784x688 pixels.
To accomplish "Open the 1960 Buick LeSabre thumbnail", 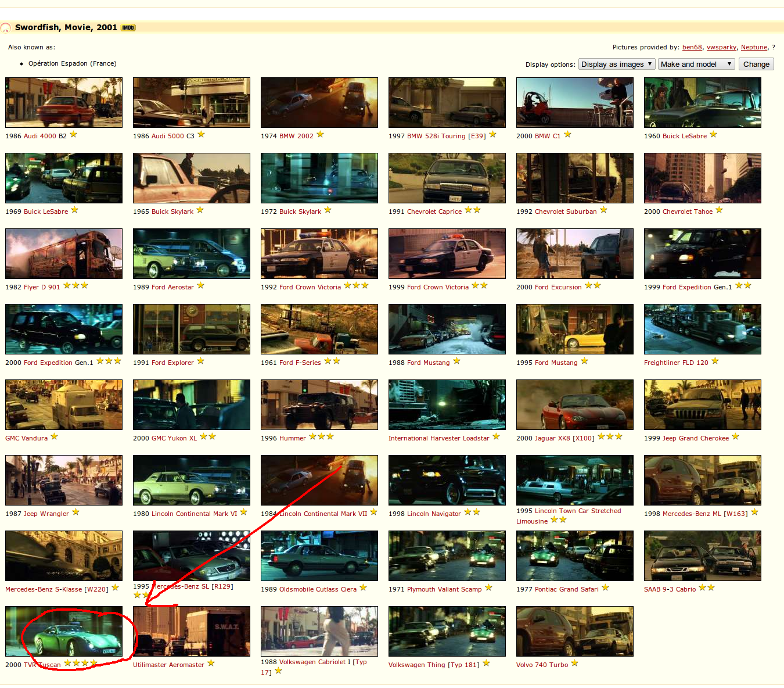I will [703, 102].
